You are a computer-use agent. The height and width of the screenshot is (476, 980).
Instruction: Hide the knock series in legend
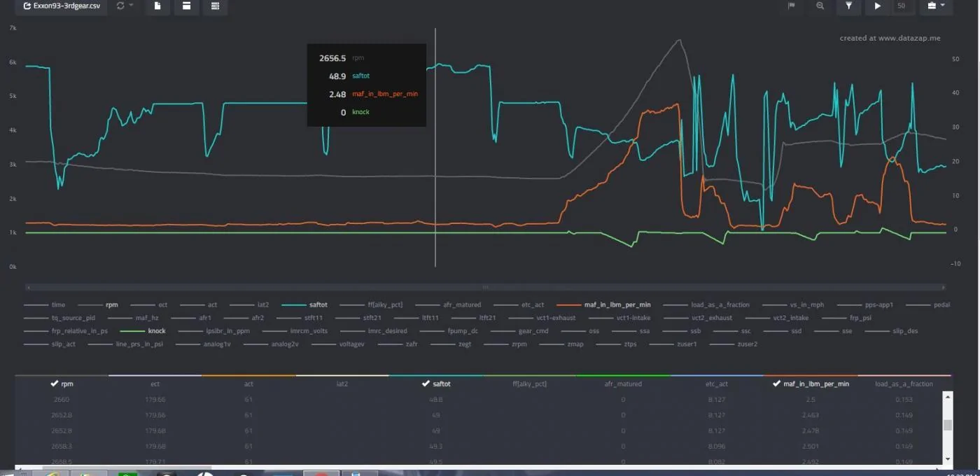tap(143, 331)
